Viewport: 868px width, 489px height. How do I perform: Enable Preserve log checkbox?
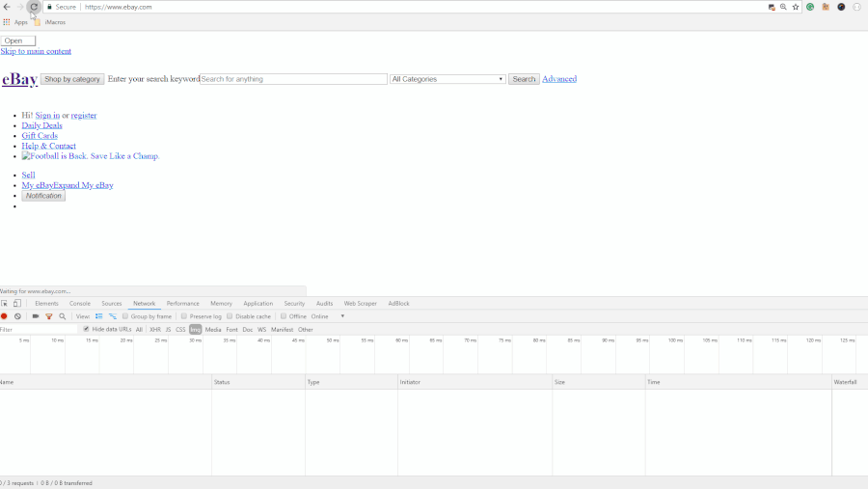pos(184,316)
